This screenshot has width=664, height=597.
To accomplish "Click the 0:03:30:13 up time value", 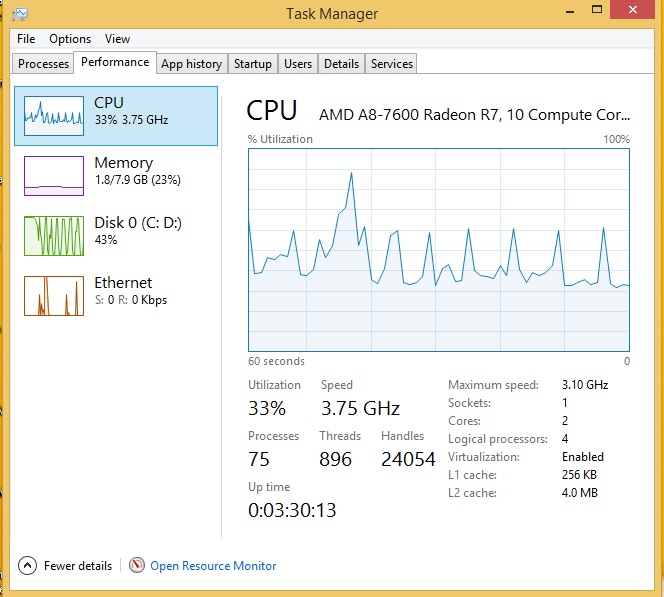I will 292,510.
